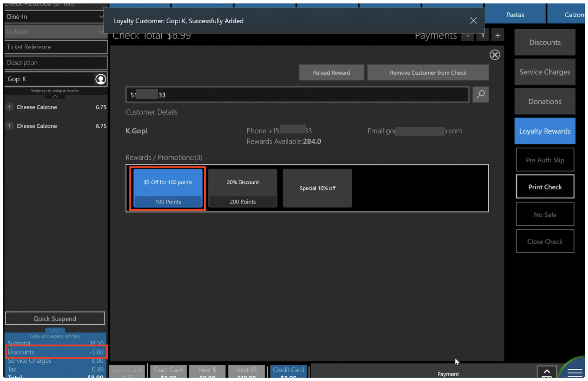
Task: Open the Loyalty Rewards section
Action: 544,131
